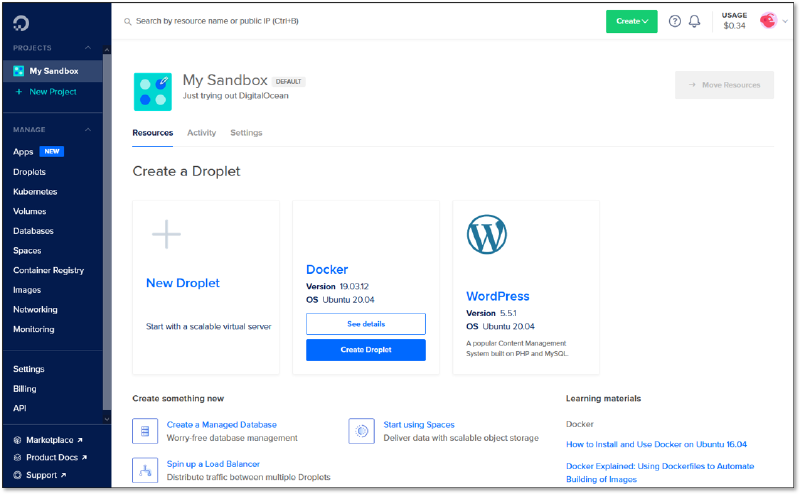Open the Create dropdown button
This screenshot has width=800, height=494.
[631, 21]
